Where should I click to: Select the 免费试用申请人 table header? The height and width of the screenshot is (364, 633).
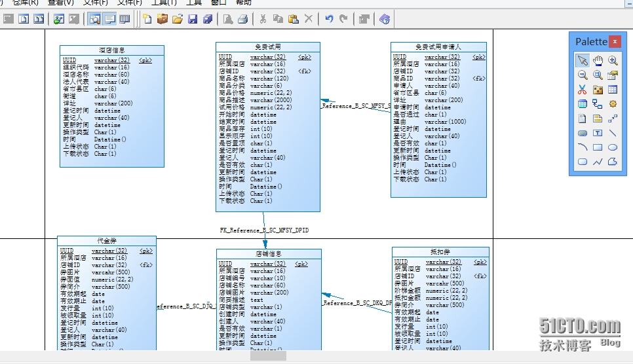438,47
